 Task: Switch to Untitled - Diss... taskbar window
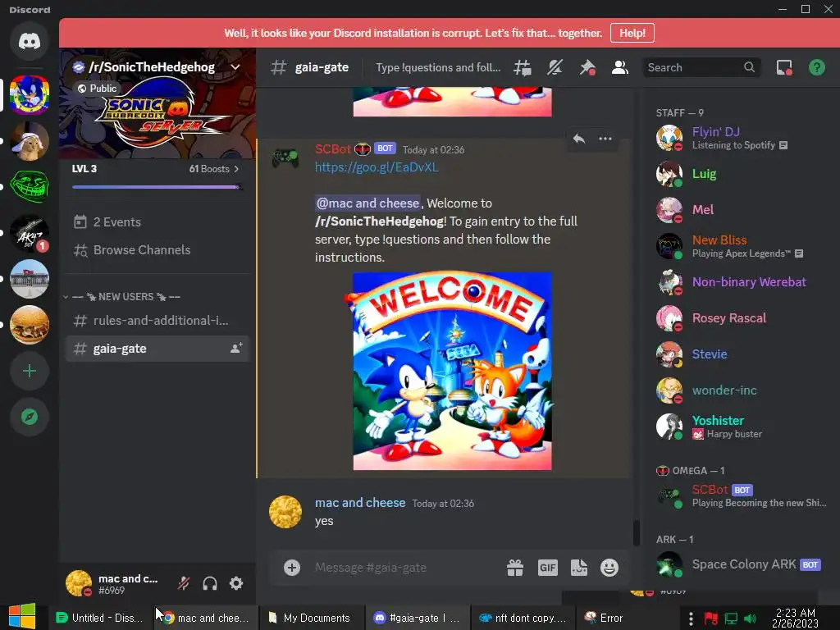click(x=100, y=618)
